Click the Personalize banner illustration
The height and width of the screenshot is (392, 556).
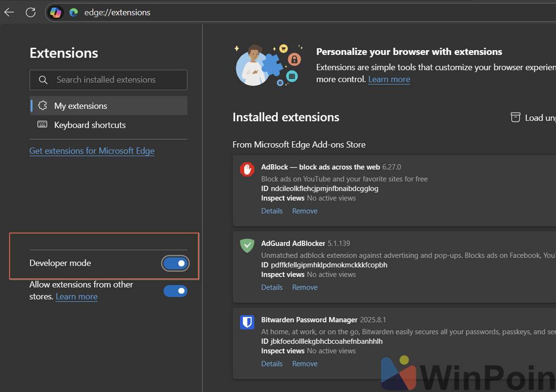(x=269, y=65)
